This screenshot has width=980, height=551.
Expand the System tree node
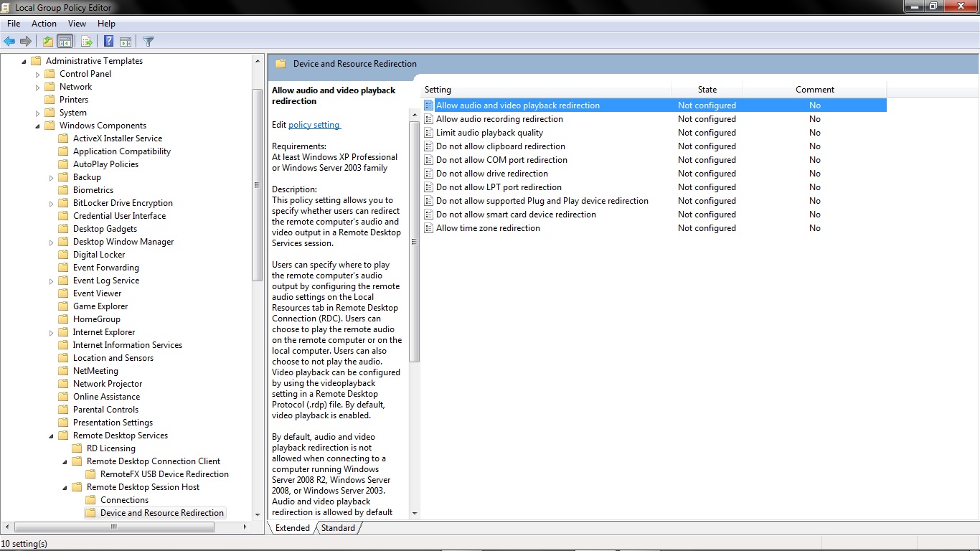[37, 113]
